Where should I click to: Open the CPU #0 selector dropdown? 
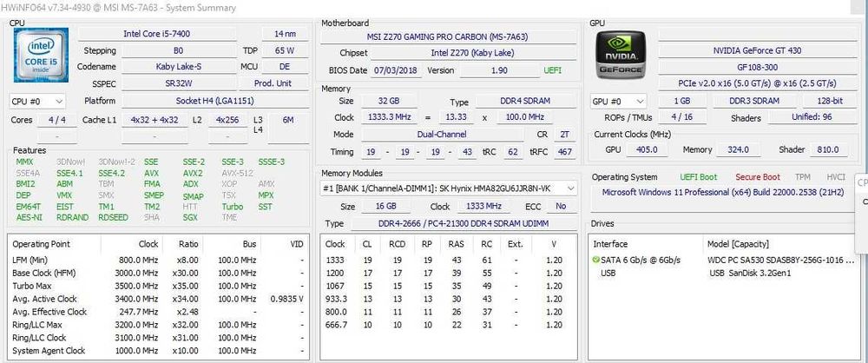tap(37, 102)
